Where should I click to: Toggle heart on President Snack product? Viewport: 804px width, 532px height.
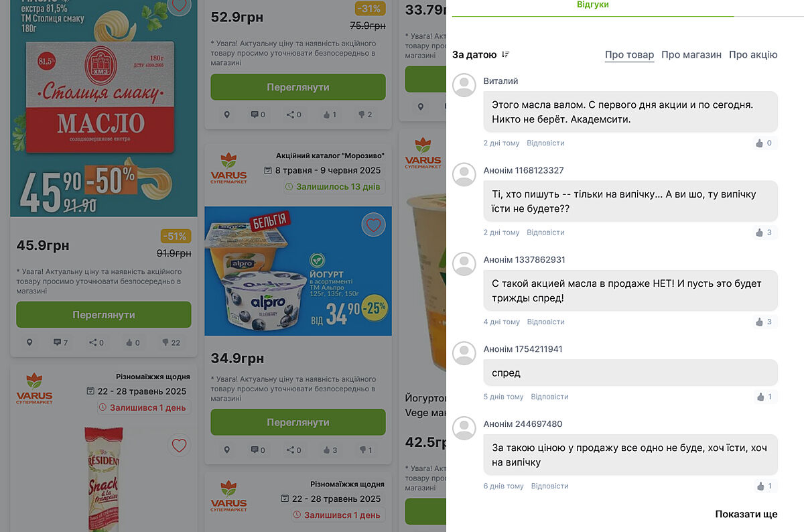click(x=179, y=445)
